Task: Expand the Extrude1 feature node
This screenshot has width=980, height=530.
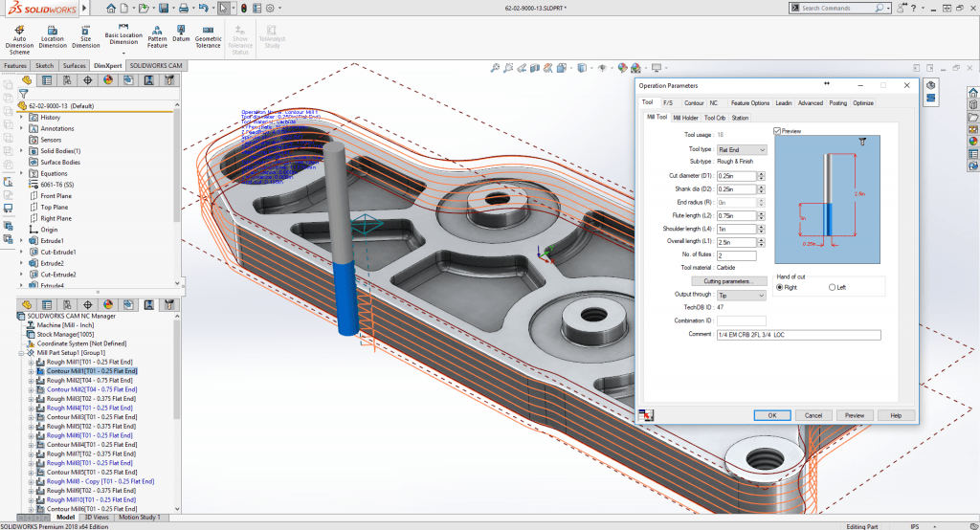Action: 22,241
